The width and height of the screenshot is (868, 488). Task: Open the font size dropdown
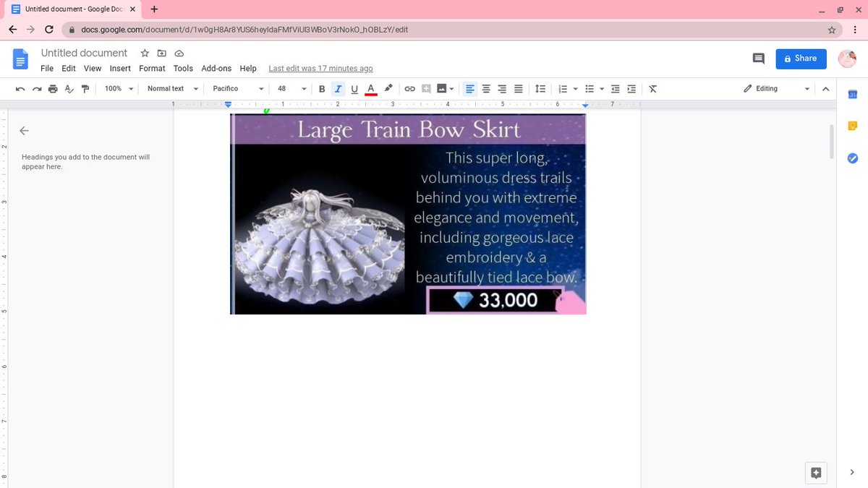coord(292,89)
